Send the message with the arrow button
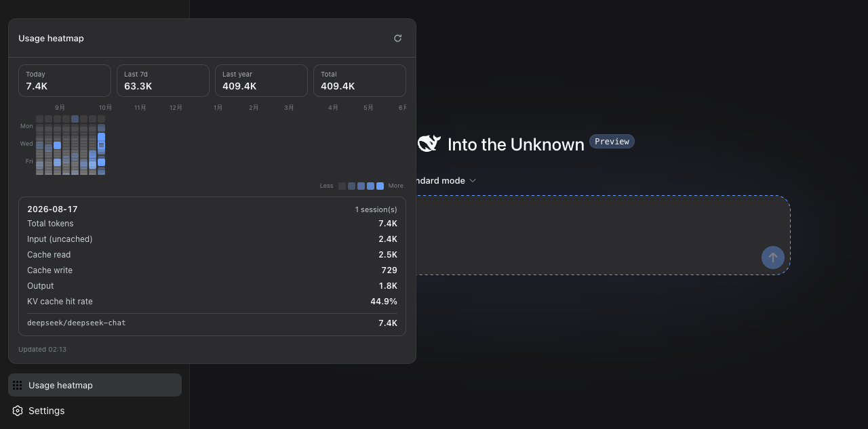This screenshot has width=868, height=429. pyautogui.click(x=773, y=258)
